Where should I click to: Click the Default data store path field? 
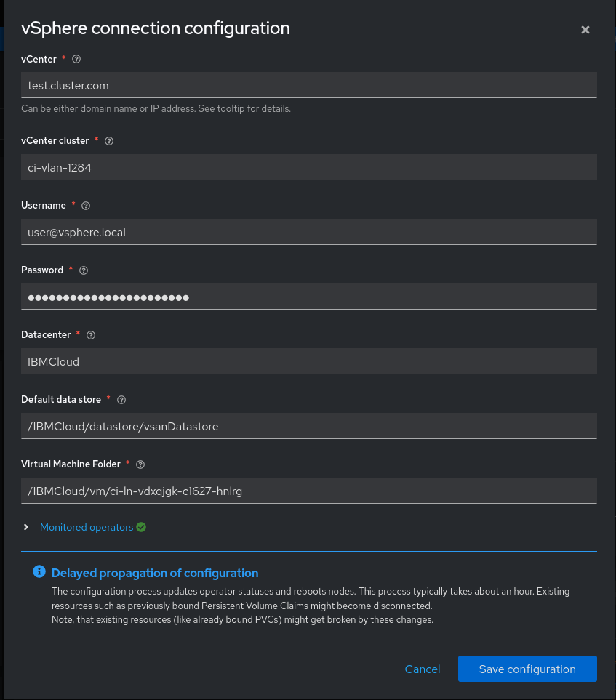(x=309, y=426)
